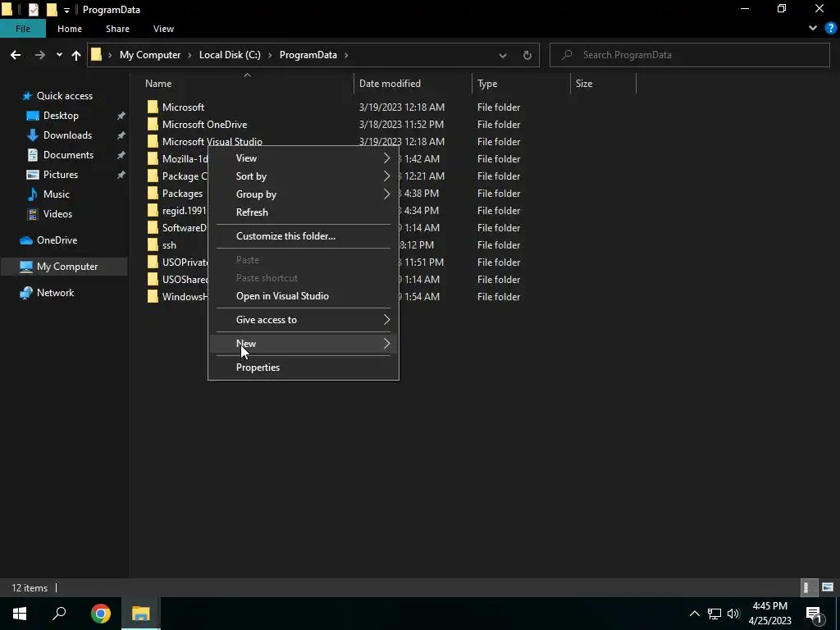Switch to the View ribbon tab
Screen dimensions: 840x630
tap(163, 29)
